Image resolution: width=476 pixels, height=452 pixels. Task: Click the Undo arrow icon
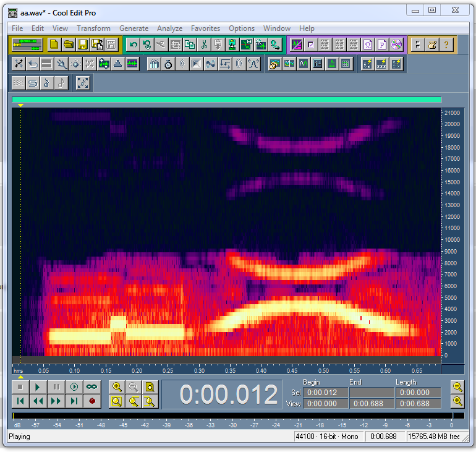tap(133, 45)
